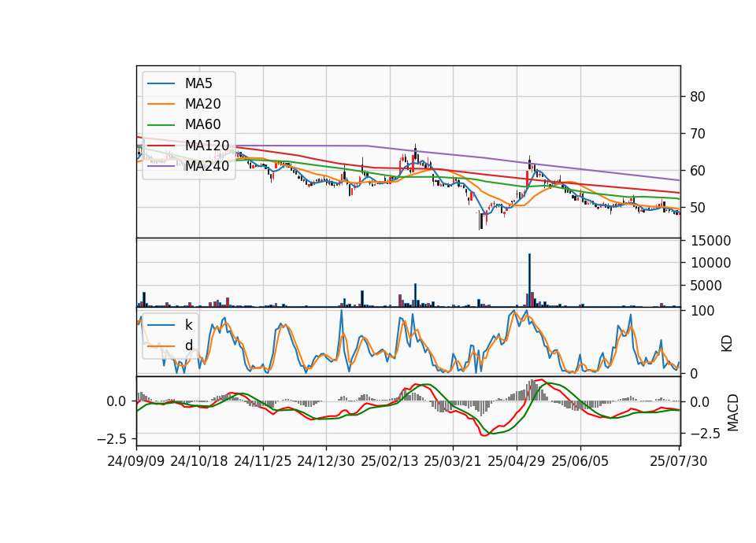Viewport: 756px width, 543px height.
Task: Click the red MA120 legend line swatch
Action: (161, 145)
